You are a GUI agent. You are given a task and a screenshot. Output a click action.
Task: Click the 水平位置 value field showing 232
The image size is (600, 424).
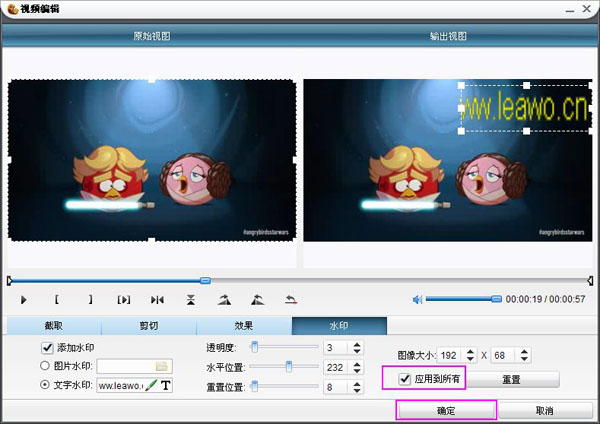point(336,367)
